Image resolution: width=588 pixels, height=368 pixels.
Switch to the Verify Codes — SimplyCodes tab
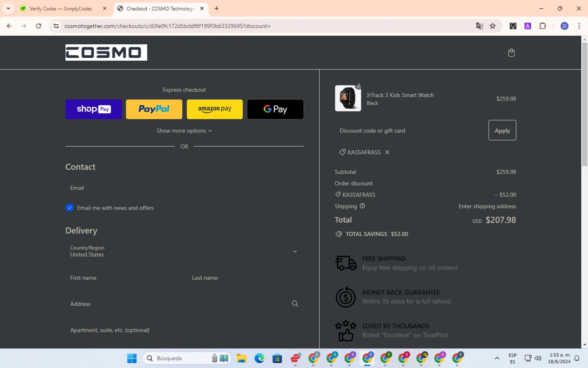coord(61,8)
